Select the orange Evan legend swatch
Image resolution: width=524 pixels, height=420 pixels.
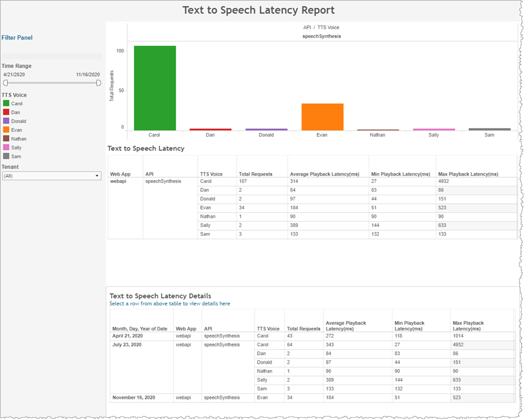[6, 130]
